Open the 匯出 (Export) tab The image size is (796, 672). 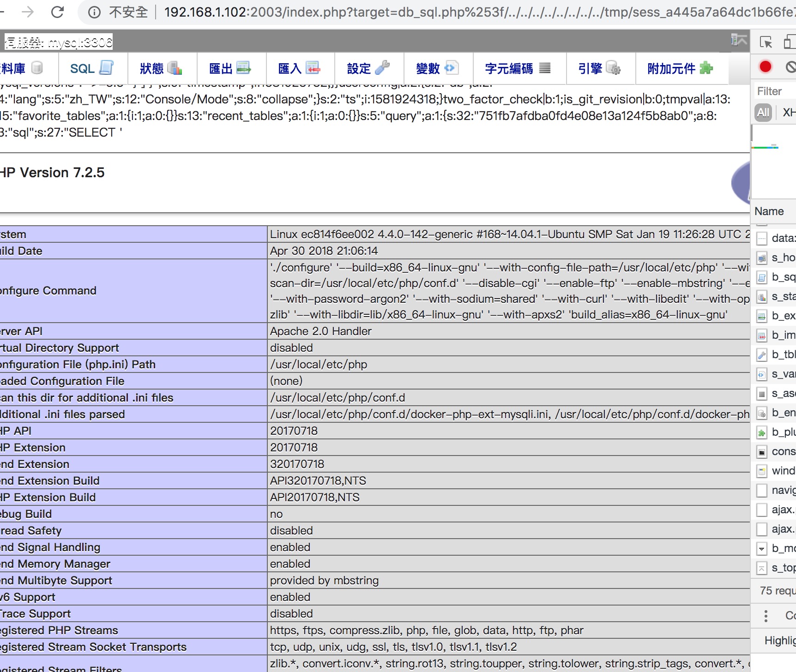230,68
